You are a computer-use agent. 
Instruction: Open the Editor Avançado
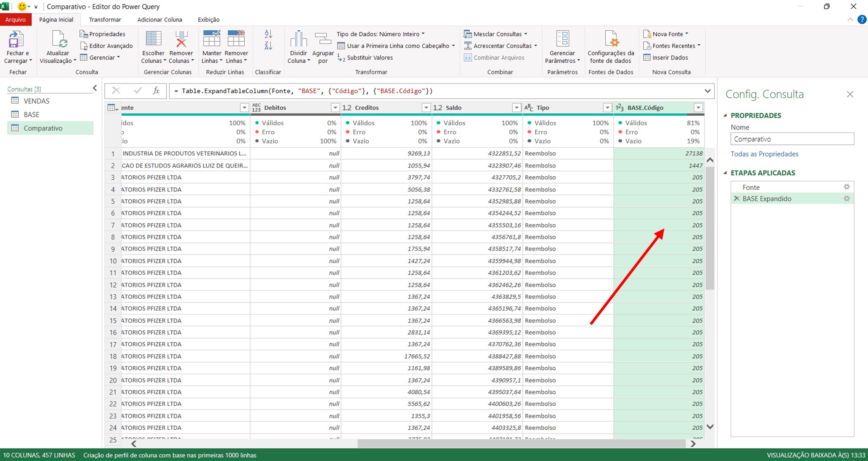click(106, 46)
